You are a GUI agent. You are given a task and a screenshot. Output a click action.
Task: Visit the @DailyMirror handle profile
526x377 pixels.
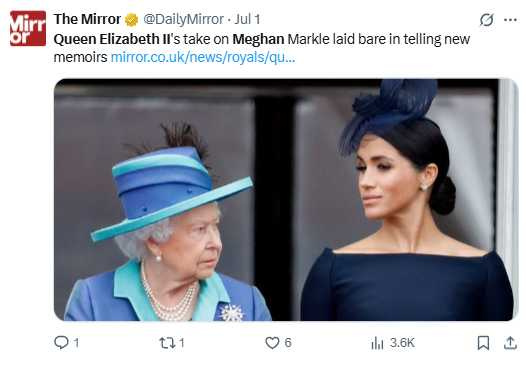(x=183, y=19)
